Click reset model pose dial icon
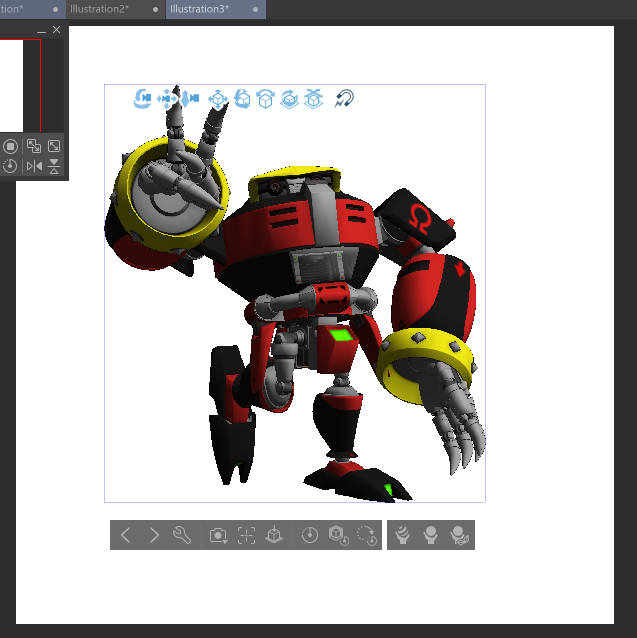The image size is (637, 638). [x=310, y=535]
